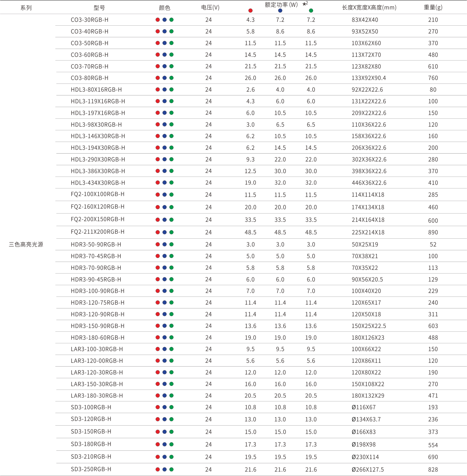
Task: Click the green dot in the rated power header
Action: pyautogui.click(x=311, y=10)
